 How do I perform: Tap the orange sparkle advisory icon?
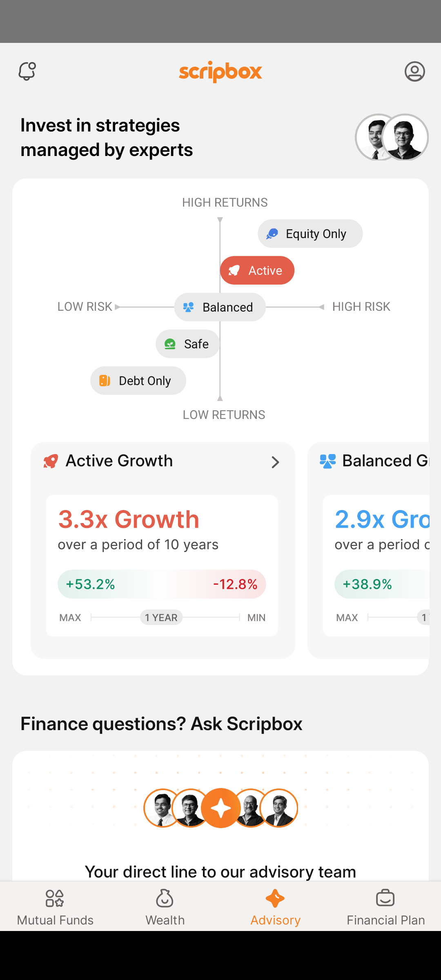pyautogui.click(x=221, y=808)
